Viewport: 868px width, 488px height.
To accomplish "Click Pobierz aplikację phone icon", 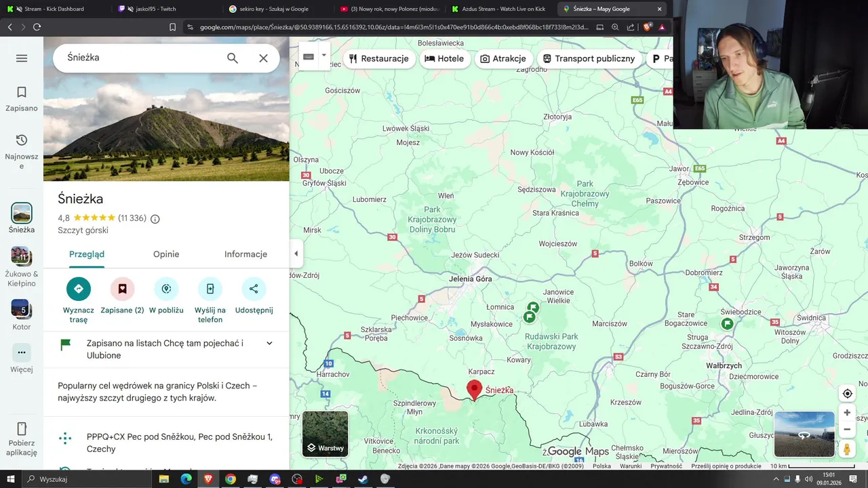I will [x=22, y=429].
